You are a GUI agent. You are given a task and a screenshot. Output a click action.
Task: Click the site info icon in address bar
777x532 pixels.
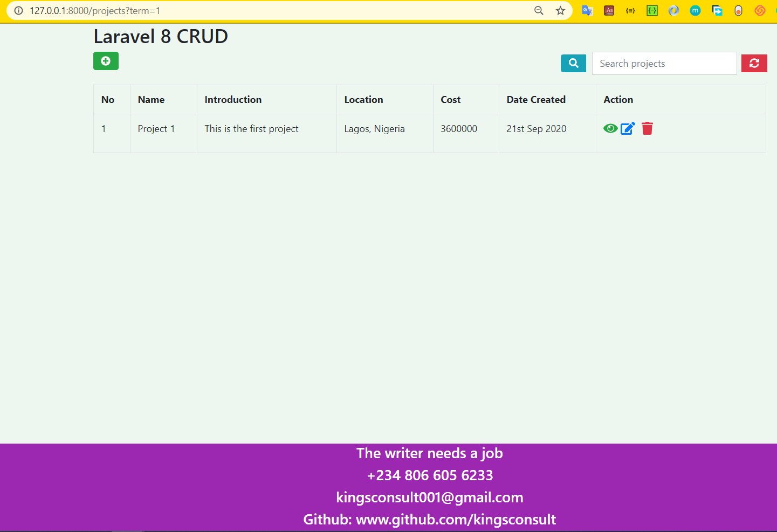click(18, 11)
